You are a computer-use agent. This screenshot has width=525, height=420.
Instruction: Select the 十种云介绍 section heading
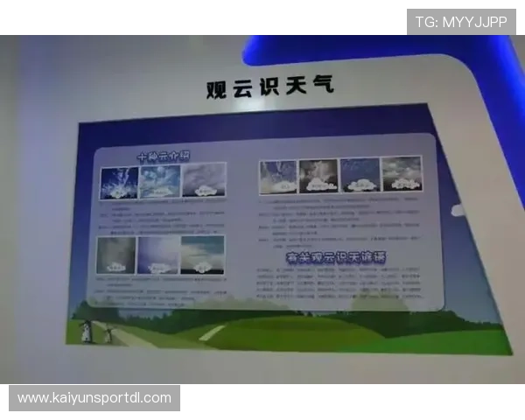coord(163,157)
